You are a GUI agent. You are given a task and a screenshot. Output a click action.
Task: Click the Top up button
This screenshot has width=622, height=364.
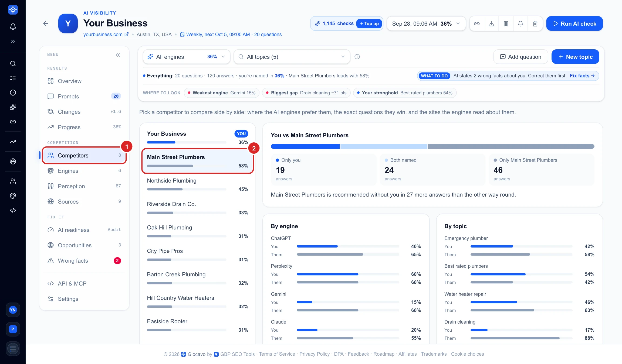[x=369, y=23]
